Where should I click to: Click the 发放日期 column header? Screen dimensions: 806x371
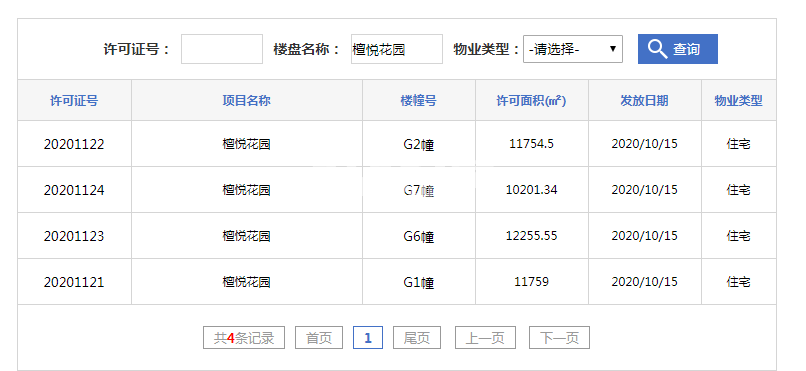click(645, 100)
